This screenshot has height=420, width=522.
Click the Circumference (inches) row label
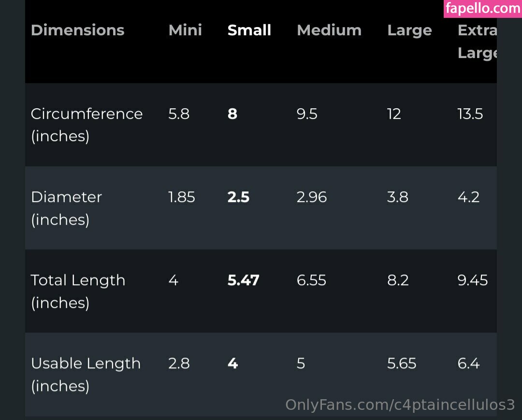(87, 125)
